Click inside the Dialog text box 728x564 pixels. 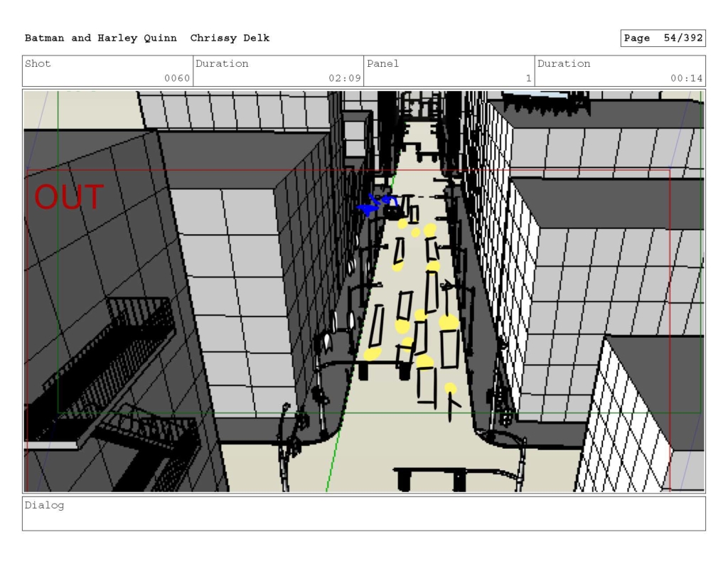pyautogui.click(x=363, y=514)
